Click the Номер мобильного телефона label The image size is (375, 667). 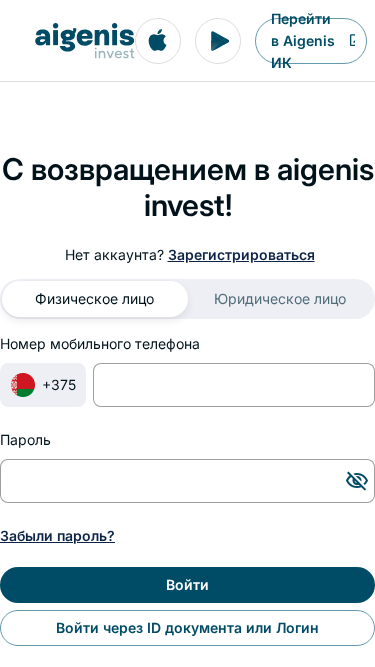(x=100, y=344)
